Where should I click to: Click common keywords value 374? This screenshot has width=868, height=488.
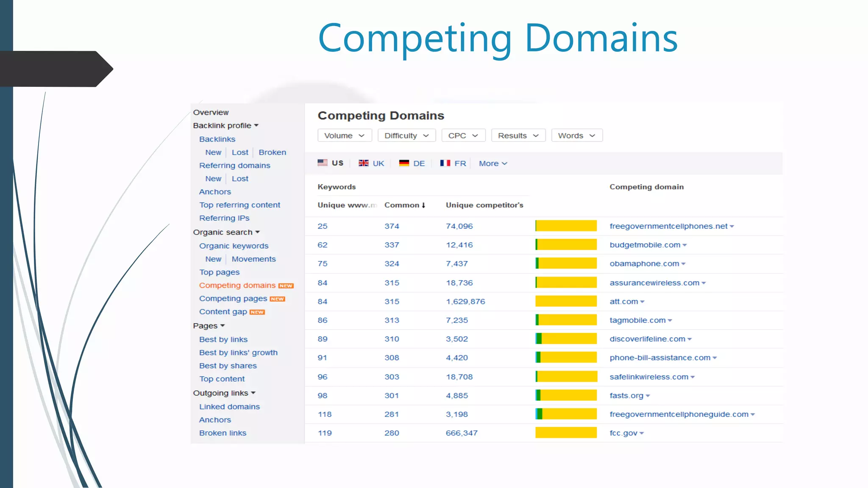tap(392, 226)
